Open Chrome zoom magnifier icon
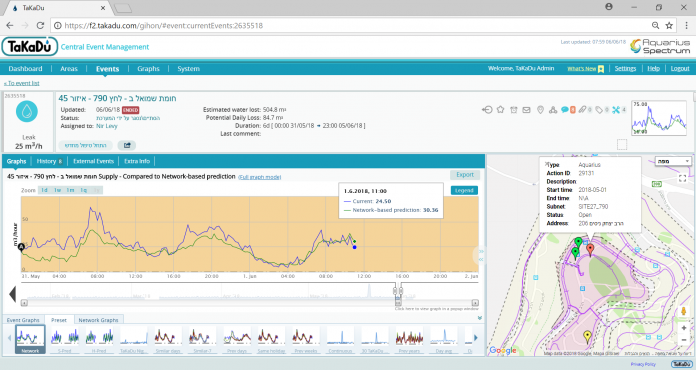The height and width of the screenshot is (370, 696). pos(655,25)
